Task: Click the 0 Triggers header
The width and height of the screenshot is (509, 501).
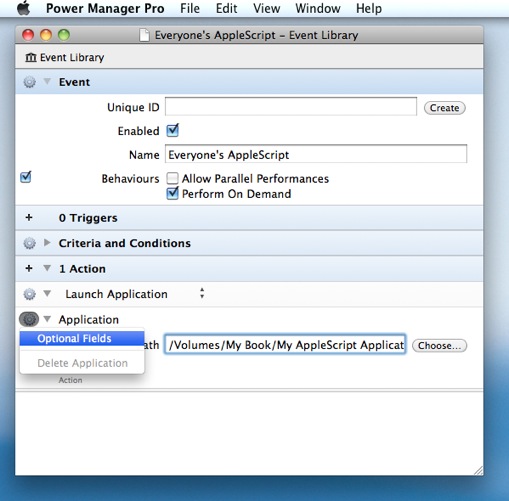Action: pyautogui.click(x=88, y=218)
